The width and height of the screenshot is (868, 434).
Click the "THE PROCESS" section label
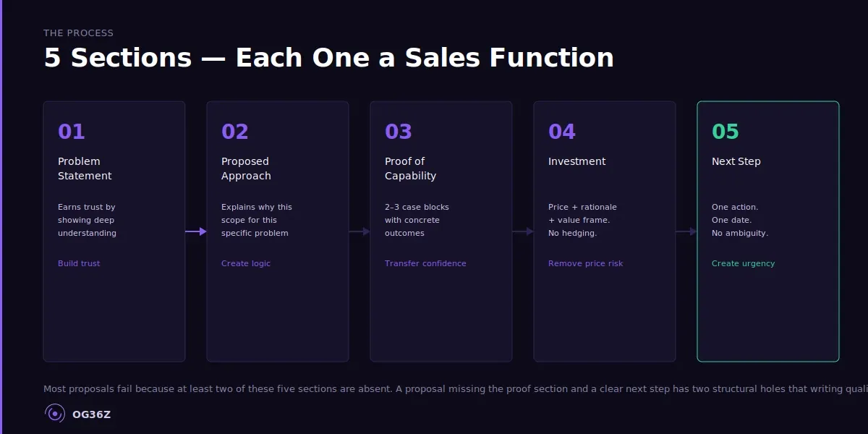(x=78, y=33)
